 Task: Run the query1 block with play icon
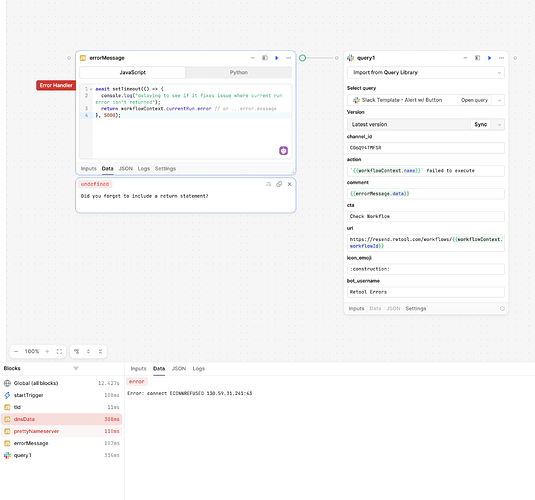(489, 58)
